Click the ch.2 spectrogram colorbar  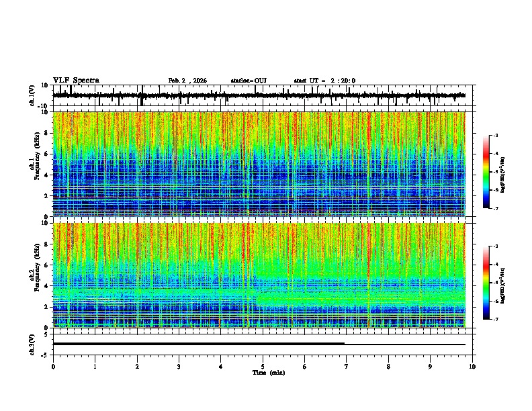[486, 283]
